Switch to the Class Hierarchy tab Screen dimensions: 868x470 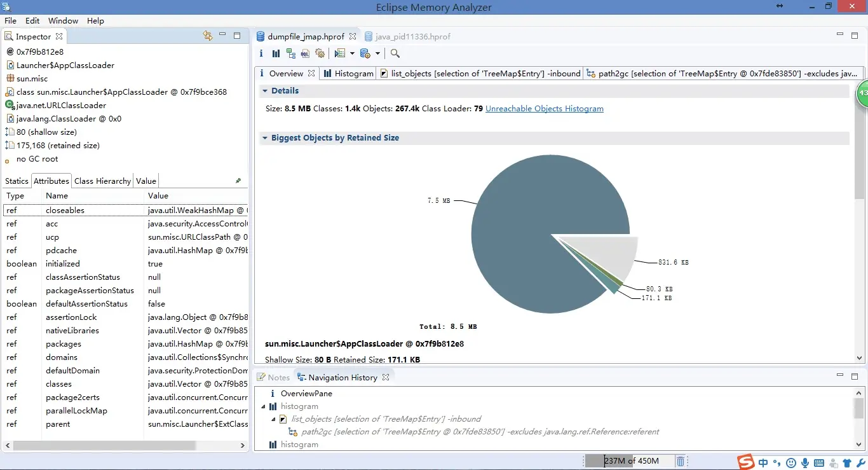[102, 181]
